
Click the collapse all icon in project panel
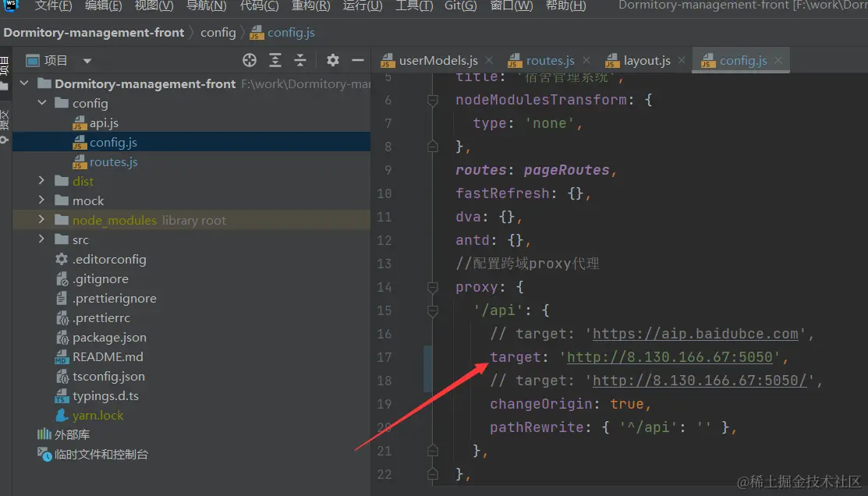tap(300, 60)
